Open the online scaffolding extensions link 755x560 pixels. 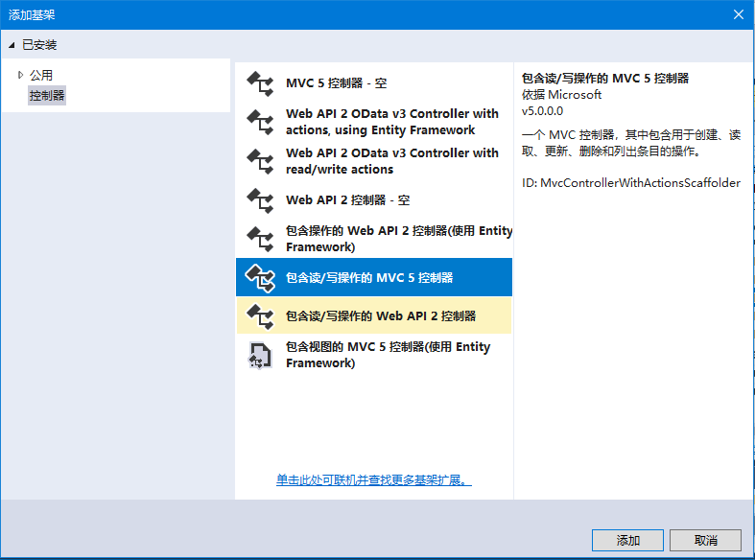(373, 479)
